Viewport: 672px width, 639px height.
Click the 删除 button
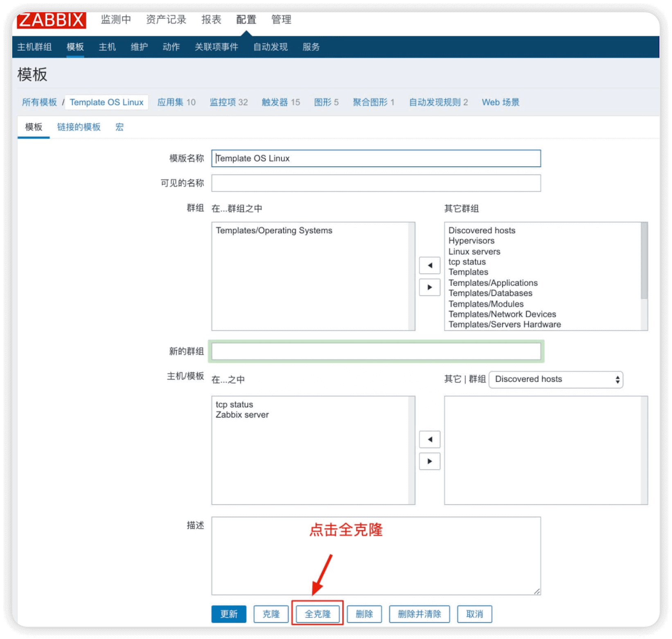(x=364, y=614)
